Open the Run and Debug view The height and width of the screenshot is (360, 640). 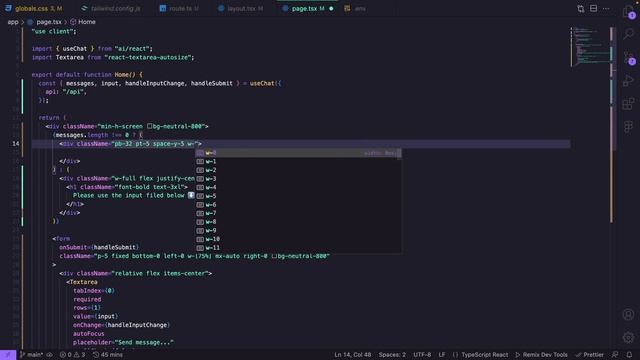coord(629,80)
